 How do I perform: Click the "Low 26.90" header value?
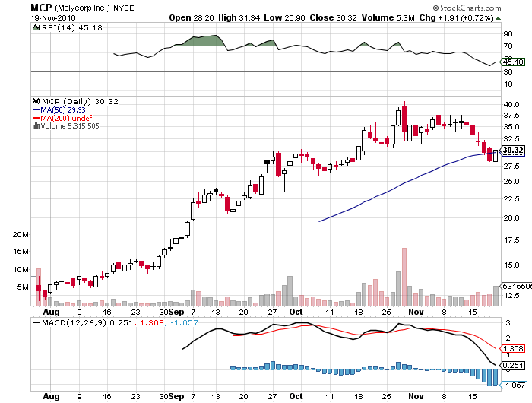coord(284,17)
